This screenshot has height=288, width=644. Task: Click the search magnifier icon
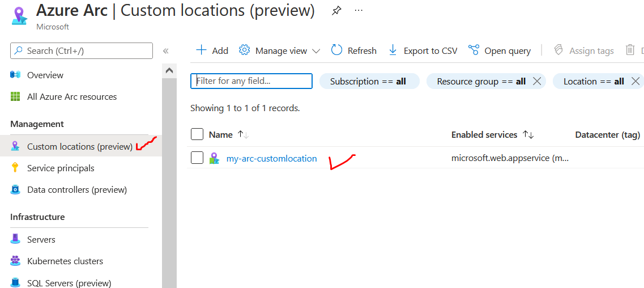click(x=19, y=51)
